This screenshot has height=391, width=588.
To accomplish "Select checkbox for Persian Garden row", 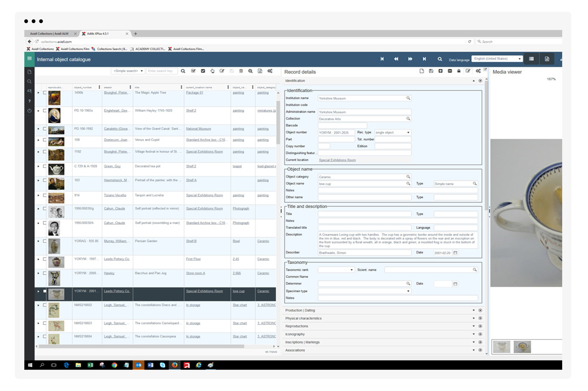I will pyautogui.click(x=45, y=241).
